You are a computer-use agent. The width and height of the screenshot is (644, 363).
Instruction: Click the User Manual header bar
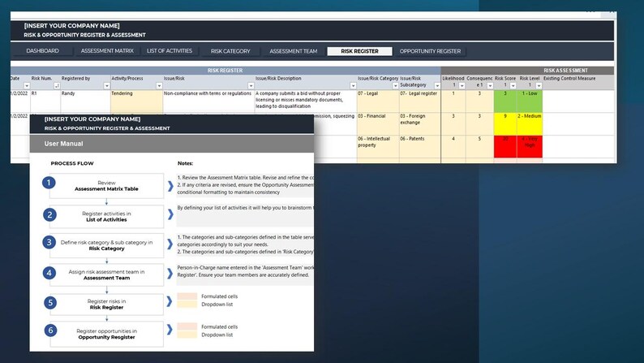pos(172,144)
